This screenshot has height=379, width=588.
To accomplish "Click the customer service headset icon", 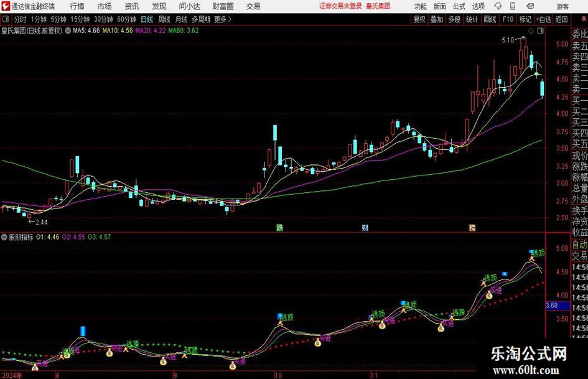I will 498,6.
